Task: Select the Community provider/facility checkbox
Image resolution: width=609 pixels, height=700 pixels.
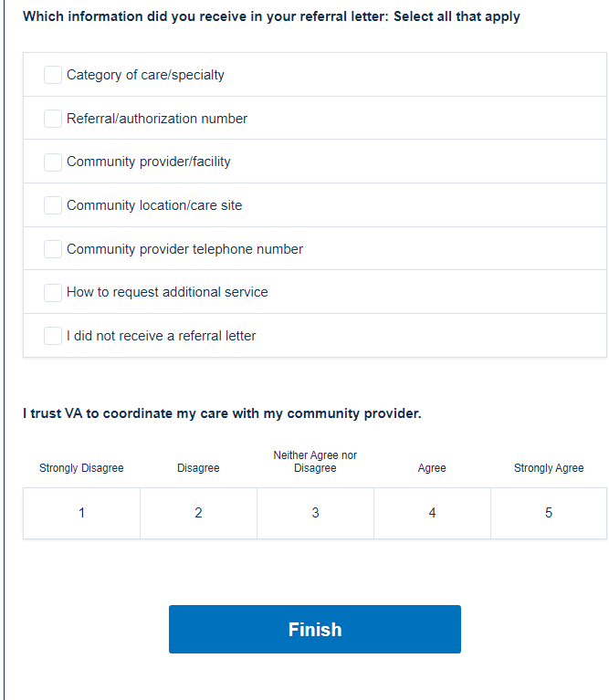Action: [x=53, y=162]
